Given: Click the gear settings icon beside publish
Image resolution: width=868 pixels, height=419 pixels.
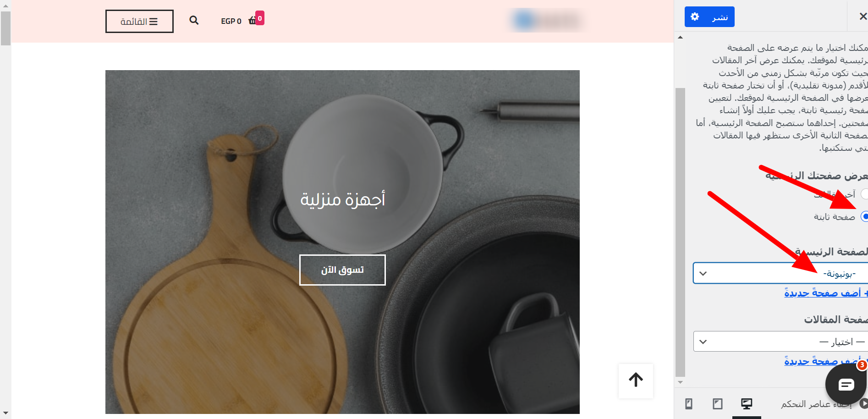Looking at the screenshot, I should click(695, 17).
